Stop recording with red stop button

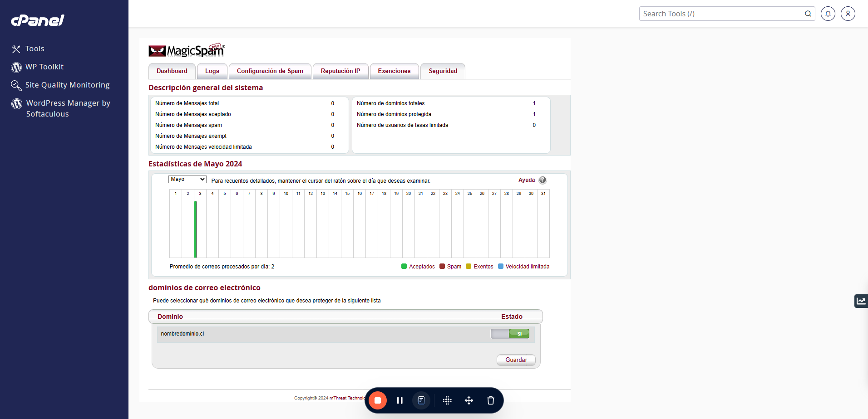[378, 400]
